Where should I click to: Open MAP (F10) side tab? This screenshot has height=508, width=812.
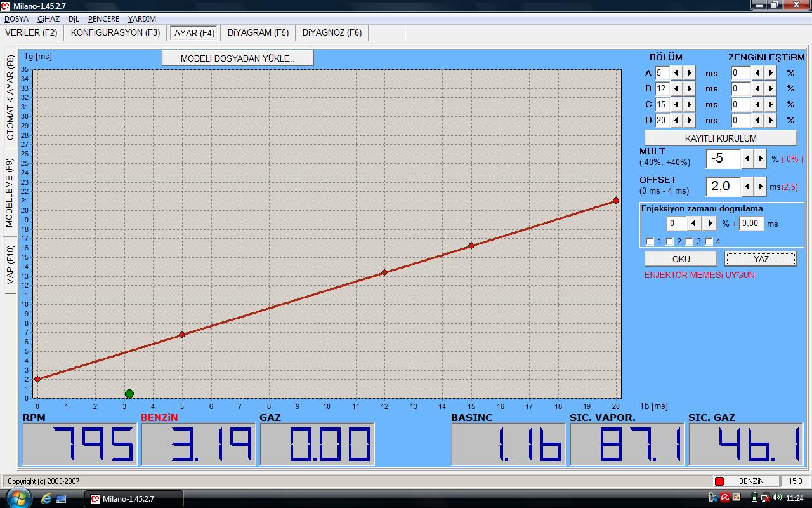pyautogui.click(x=10, y=265)
